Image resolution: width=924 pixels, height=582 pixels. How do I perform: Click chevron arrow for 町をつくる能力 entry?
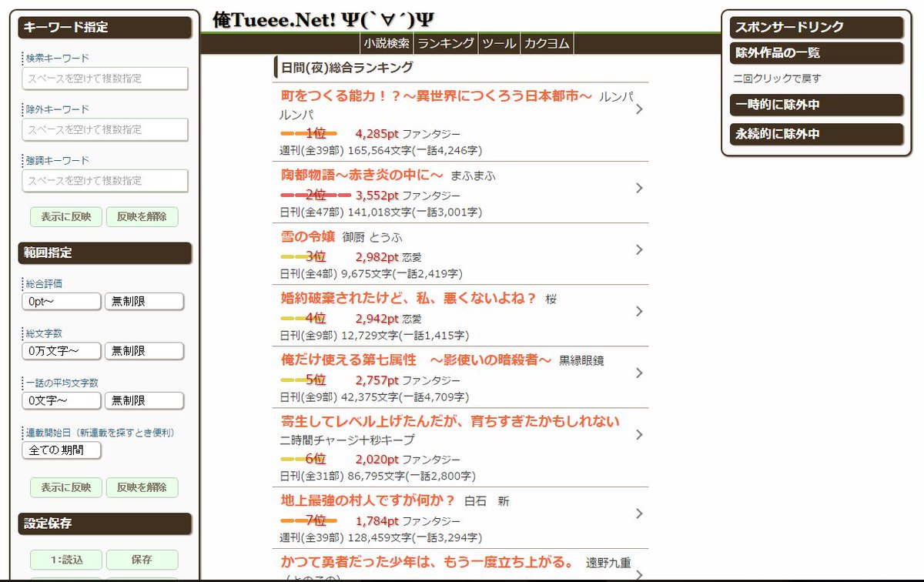coord(639,109)
